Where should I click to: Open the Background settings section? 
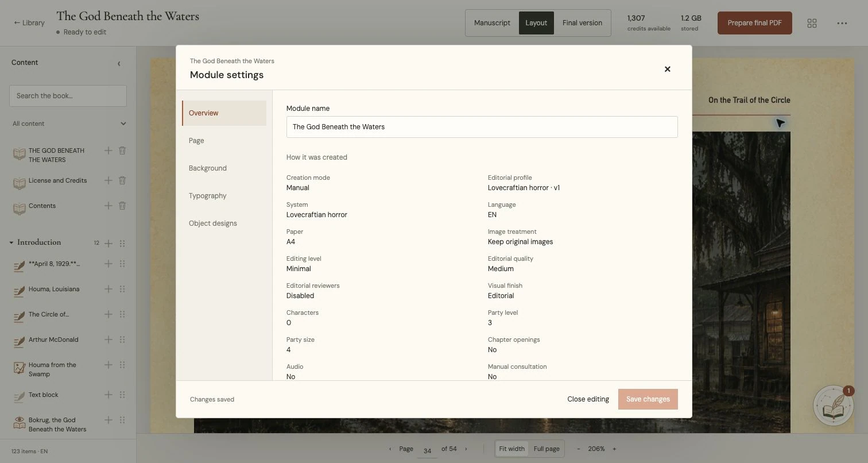(224, 168)
